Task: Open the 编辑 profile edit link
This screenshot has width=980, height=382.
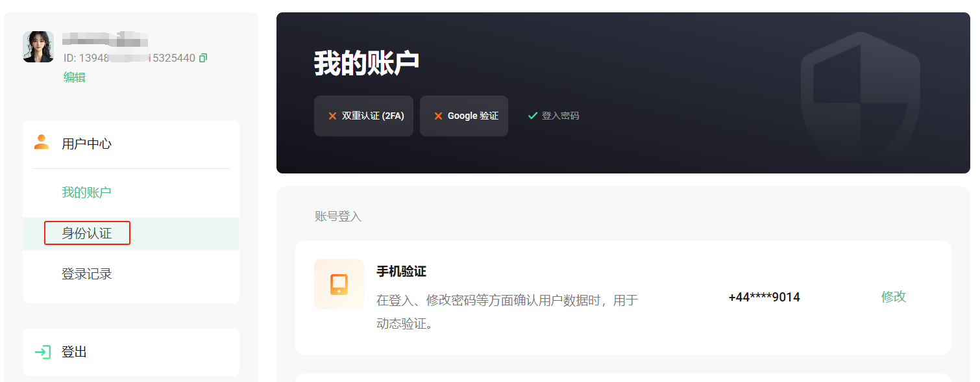Action: click(73, 76)
